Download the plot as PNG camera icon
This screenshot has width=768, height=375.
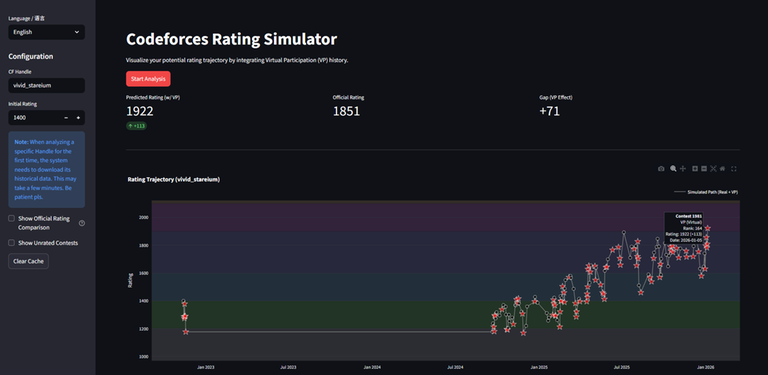click(x=661, y=168)
